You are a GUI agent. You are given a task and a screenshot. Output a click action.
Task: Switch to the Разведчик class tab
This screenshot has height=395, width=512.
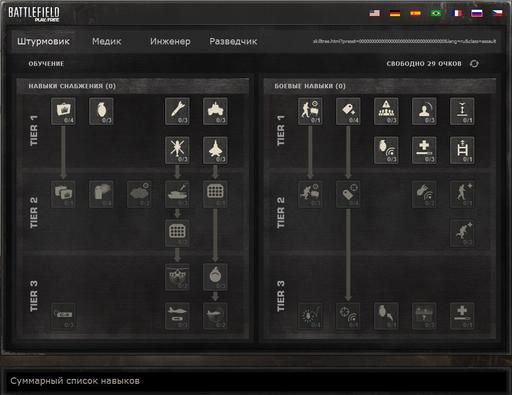tap(233, 41)
